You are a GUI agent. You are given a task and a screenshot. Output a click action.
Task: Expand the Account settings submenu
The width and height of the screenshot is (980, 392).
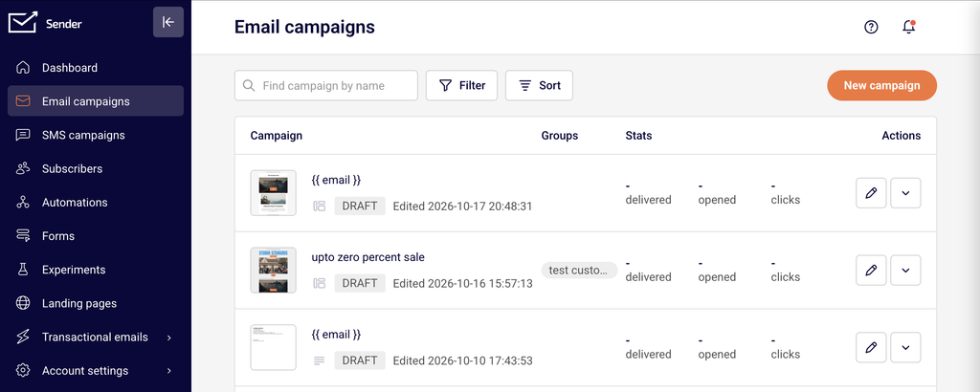pos(169,371)
